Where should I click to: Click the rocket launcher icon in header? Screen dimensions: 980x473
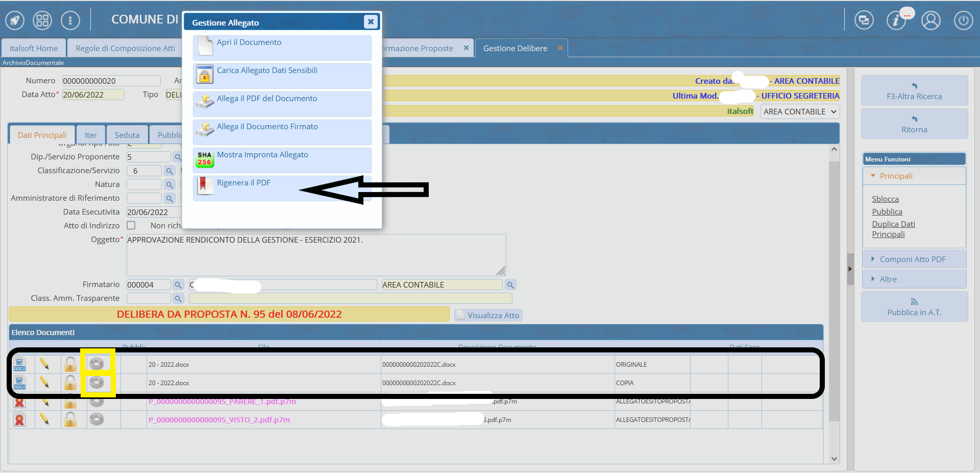point(15,20)
